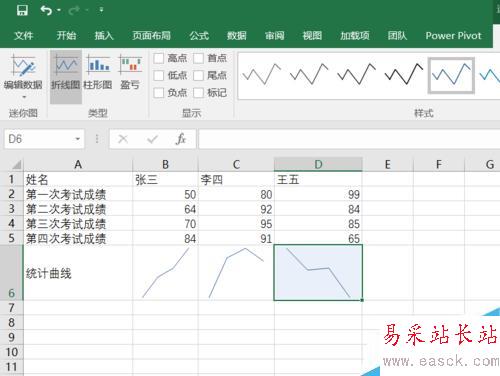Click the confirm checkmark icon in formula bar

[152, 139]
